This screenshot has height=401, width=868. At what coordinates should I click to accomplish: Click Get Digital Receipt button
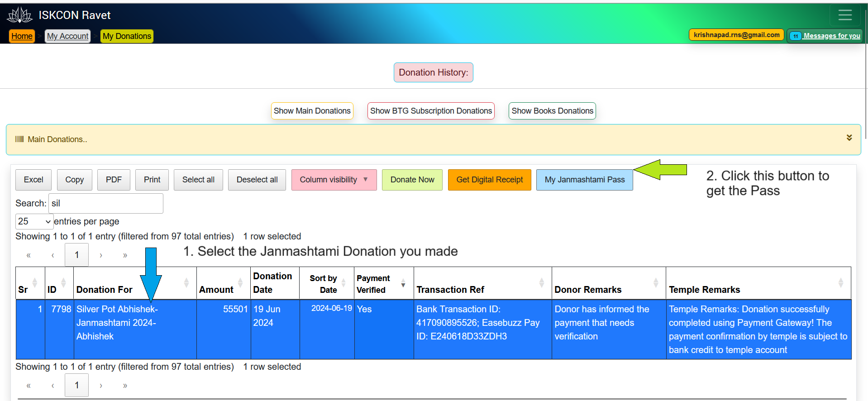click(x=490, y=180)
